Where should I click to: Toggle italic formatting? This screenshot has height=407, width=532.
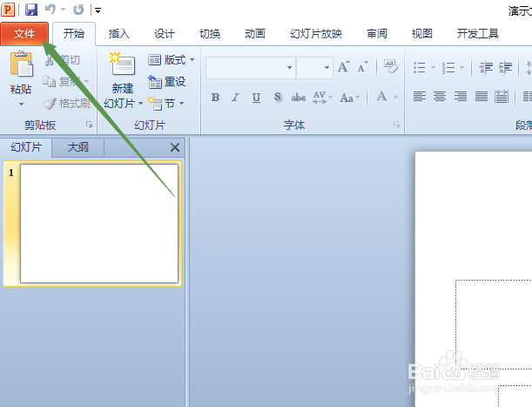tap(235, 98)
